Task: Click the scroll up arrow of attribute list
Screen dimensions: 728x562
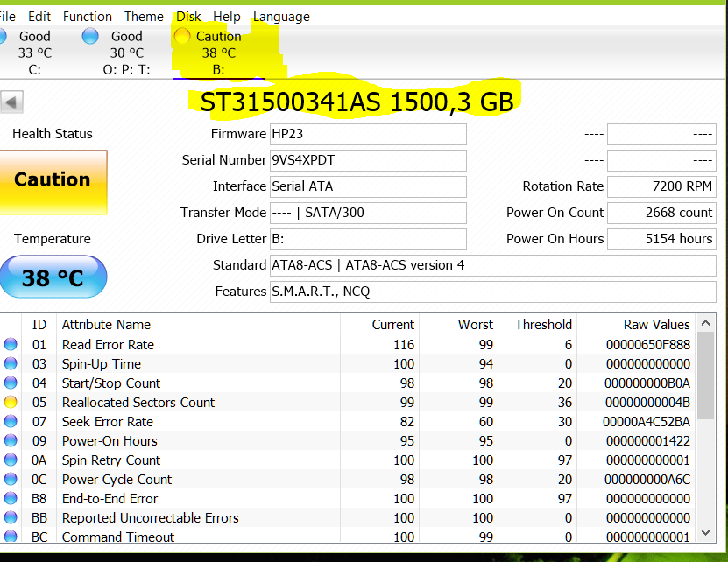Action: (706, 323)
